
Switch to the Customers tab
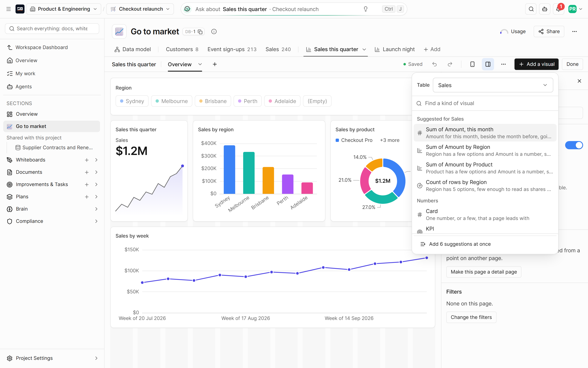182,49
